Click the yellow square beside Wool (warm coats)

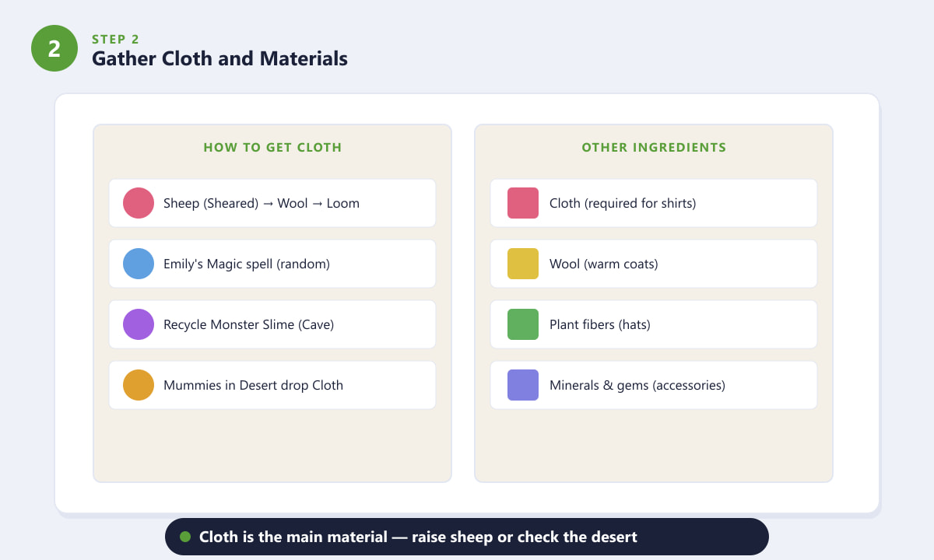click(523, 264)
